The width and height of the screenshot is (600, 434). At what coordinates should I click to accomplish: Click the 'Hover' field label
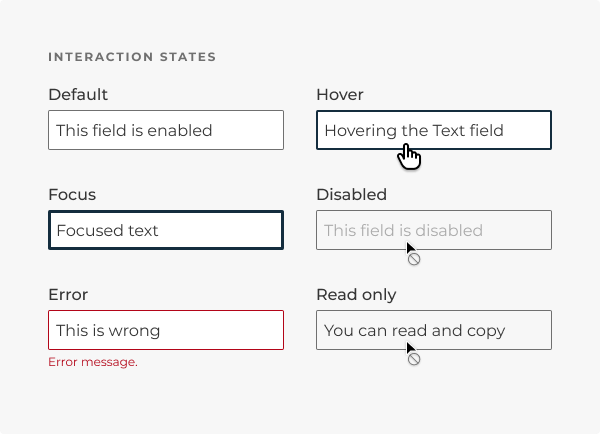click(340, 95)
